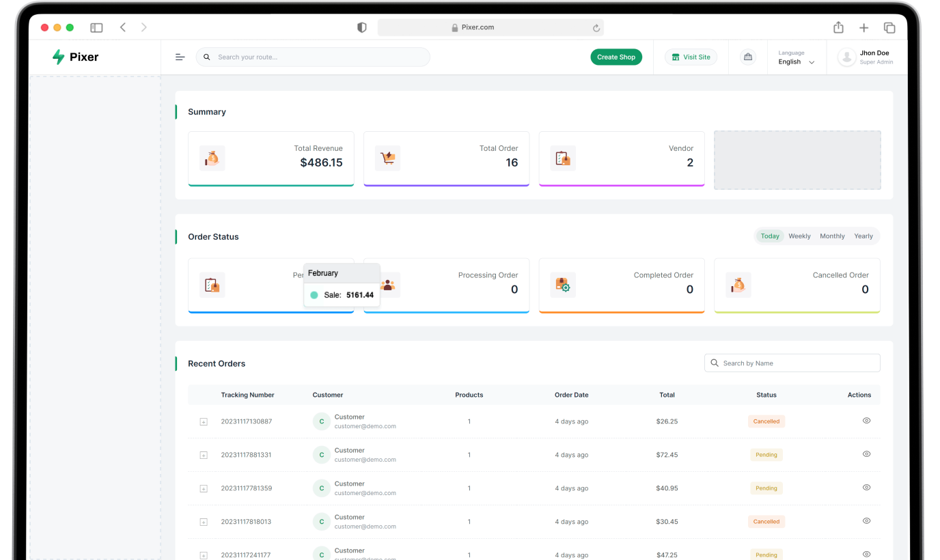Click customer avatar for order 20231117881331
Viewport: 940px width, 560px height.
point(322,455)
